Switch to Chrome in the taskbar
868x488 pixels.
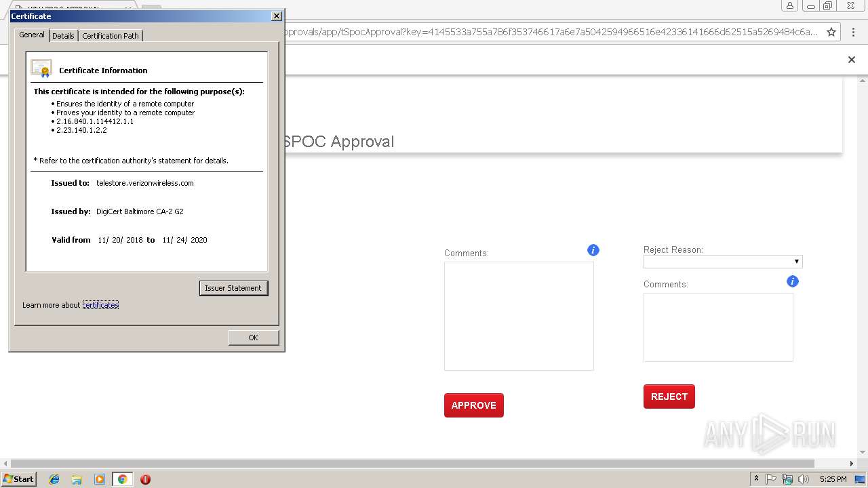122,479
